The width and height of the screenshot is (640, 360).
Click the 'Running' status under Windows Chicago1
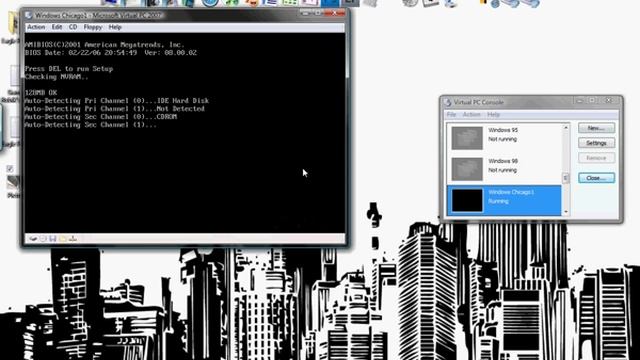(498, 201)
